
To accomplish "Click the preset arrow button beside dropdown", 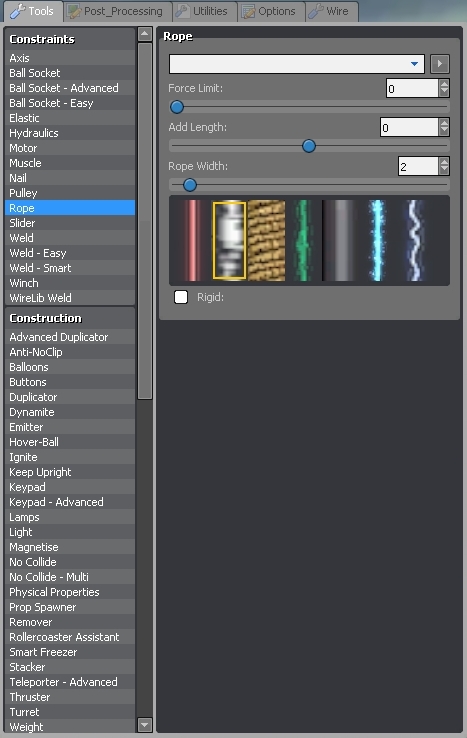I will click(440, 64).
